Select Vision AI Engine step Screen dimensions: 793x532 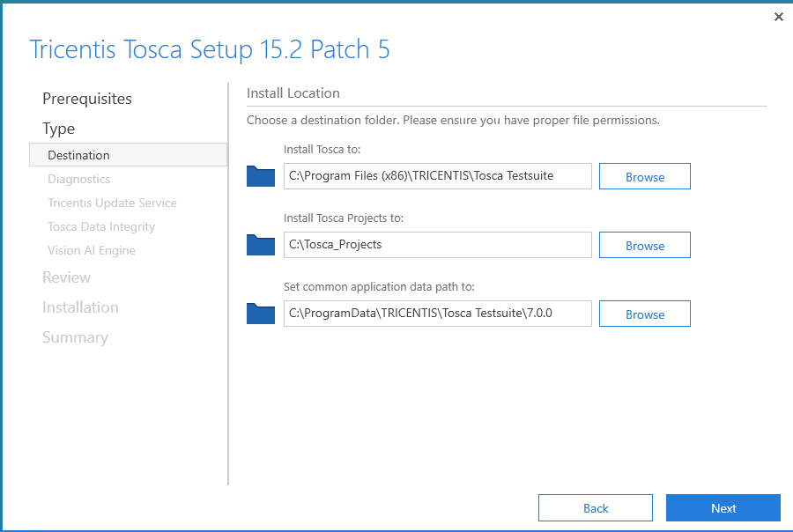point(92,250)
